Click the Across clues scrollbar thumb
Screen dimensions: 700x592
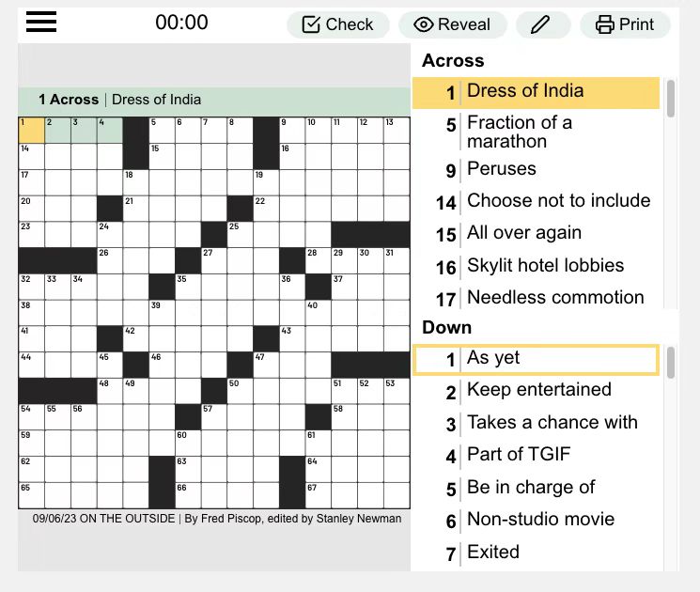(x=671, y=99)
